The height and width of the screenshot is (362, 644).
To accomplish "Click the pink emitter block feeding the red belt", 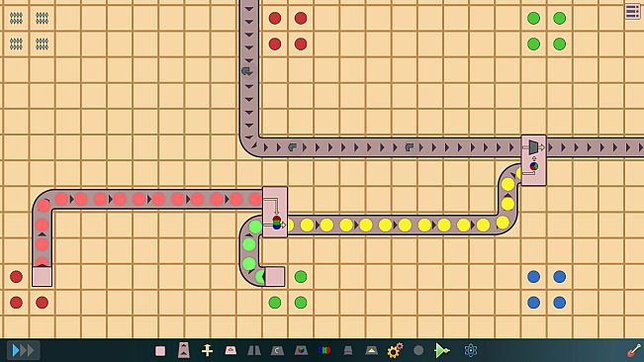I will pyautogui.click(x=42, y=276).
